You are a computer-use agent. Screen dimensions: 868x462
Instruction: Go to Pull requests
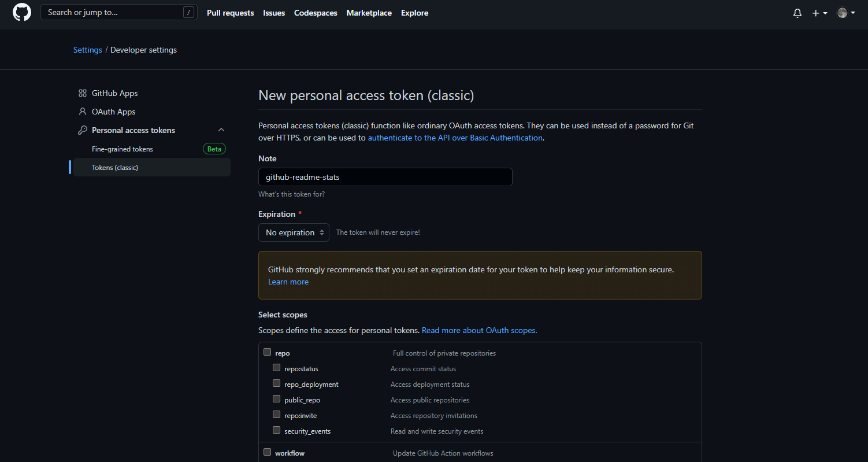(x=231, y=13)
